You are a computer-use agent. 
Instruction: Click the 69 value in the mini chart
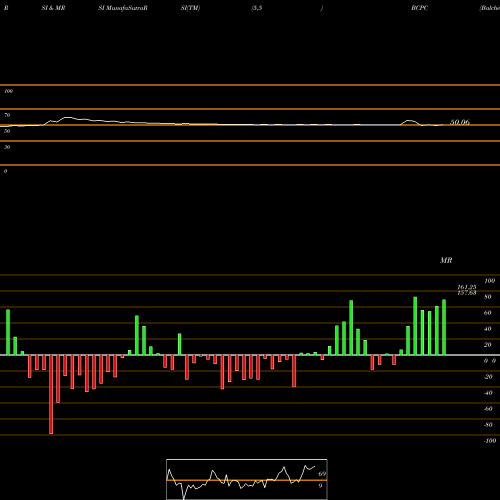(322, 474)
